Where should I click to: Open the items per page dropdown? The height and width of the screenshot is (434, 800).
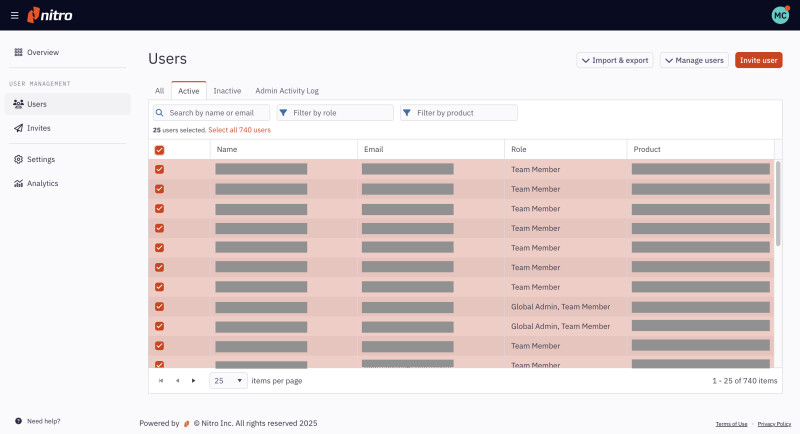229,381
